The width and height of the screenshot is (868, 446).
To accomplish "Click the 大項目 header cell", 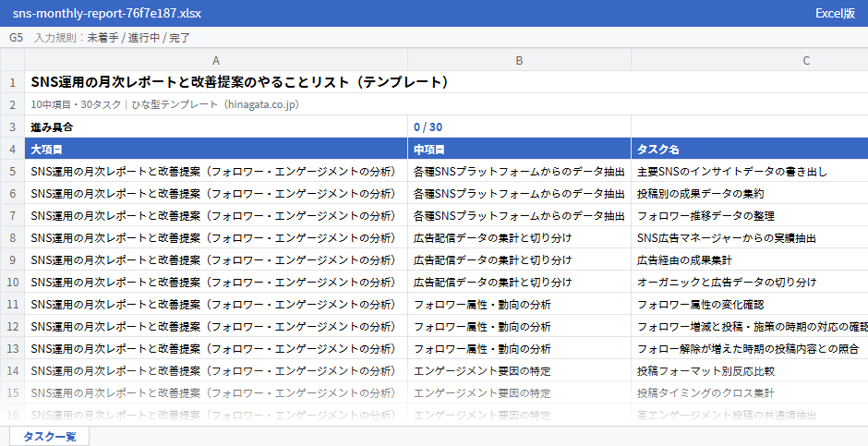I will point(216,149).
